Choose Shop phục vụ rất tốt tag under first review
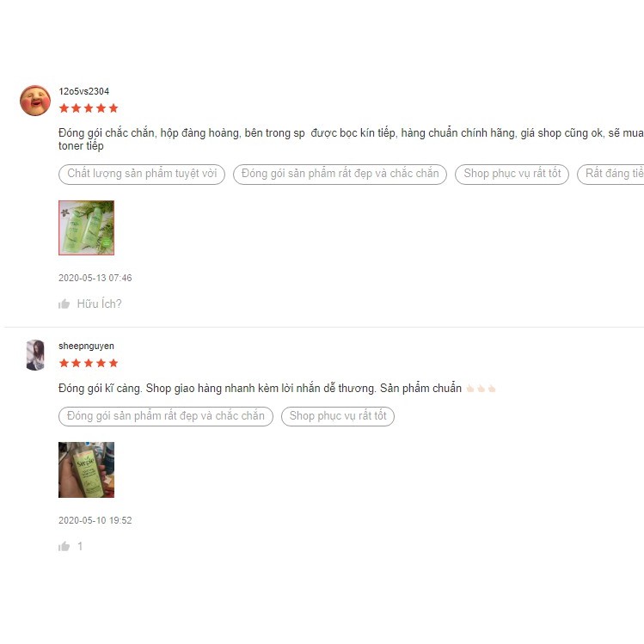Viewport: 644px width, 644px height. [512, 175]
